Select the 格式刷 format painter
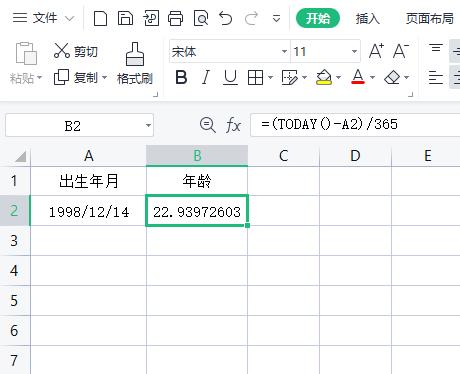This screenshot has width=460, height=374. [x=135, y=63]
